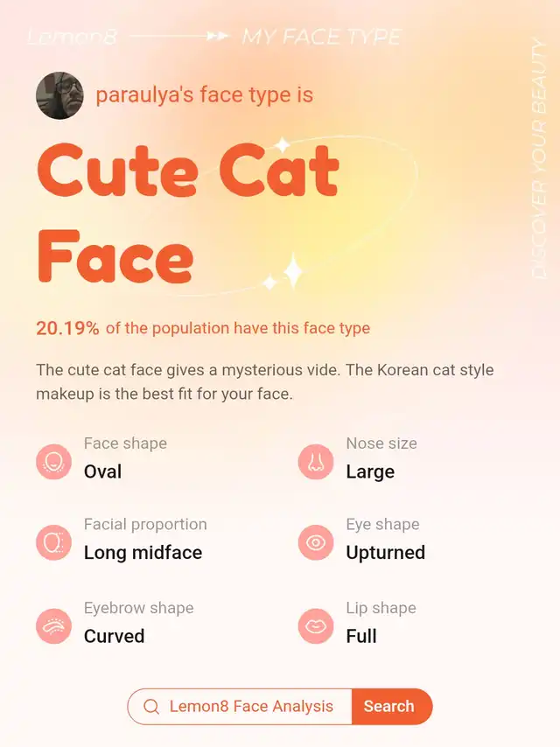Select the Long midface value
This screenshot has height=747, width=560.
point(143,553)
